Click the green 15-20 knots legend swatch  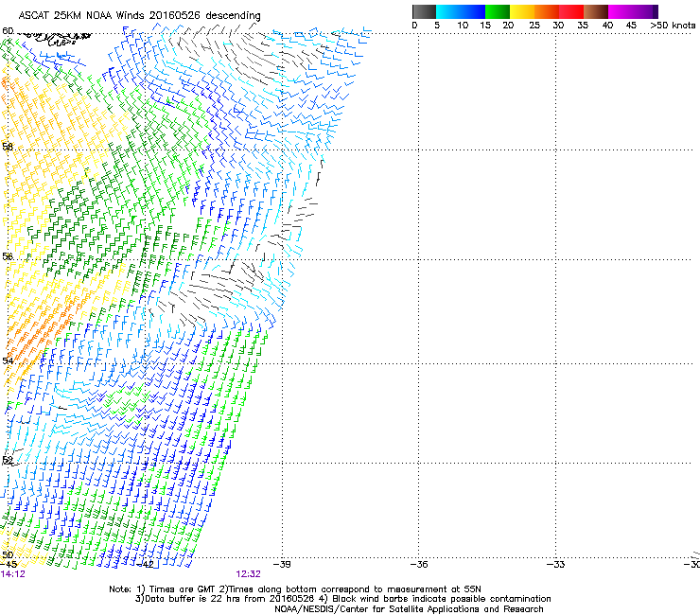click(x=498, y=11)
